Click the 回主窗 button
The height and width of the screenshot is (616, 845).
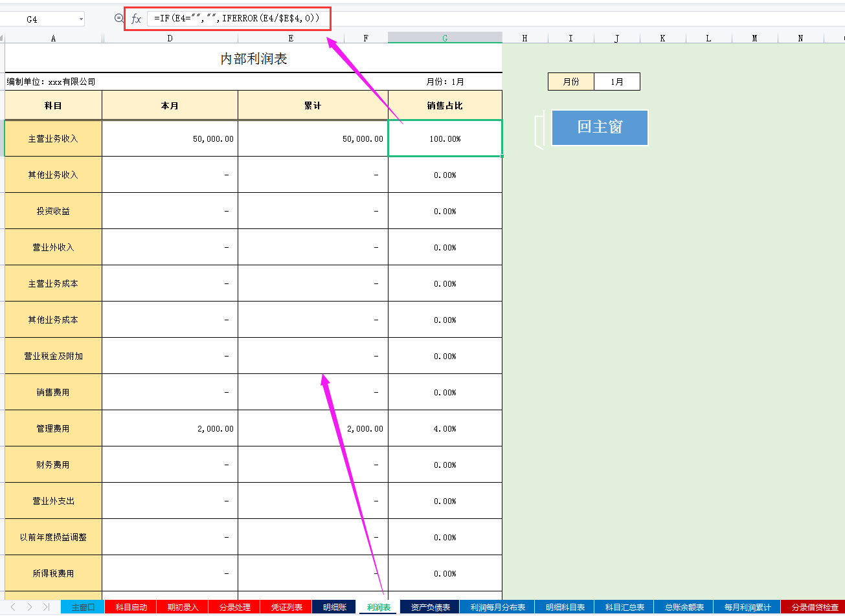pyautogui.click(x=598, y=128)
